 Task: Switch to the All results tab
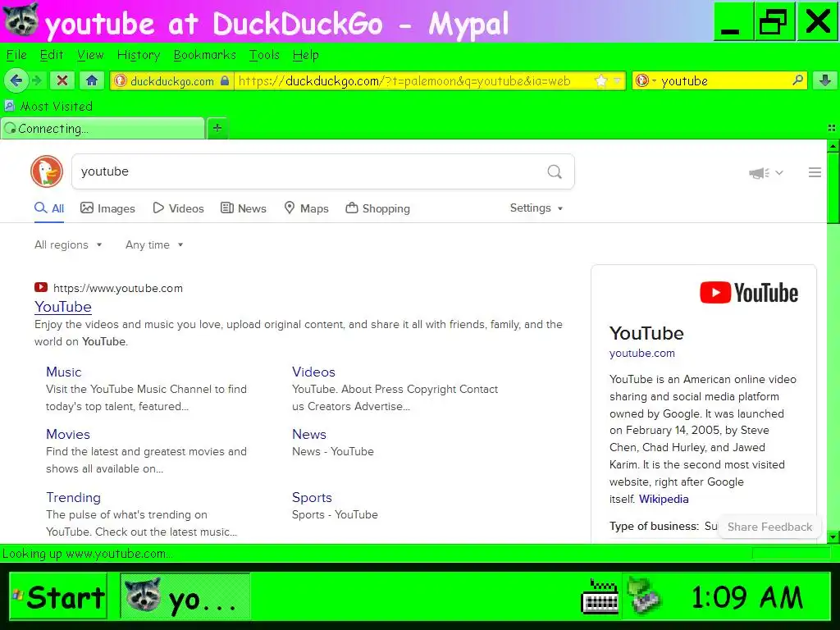point(49,208)
